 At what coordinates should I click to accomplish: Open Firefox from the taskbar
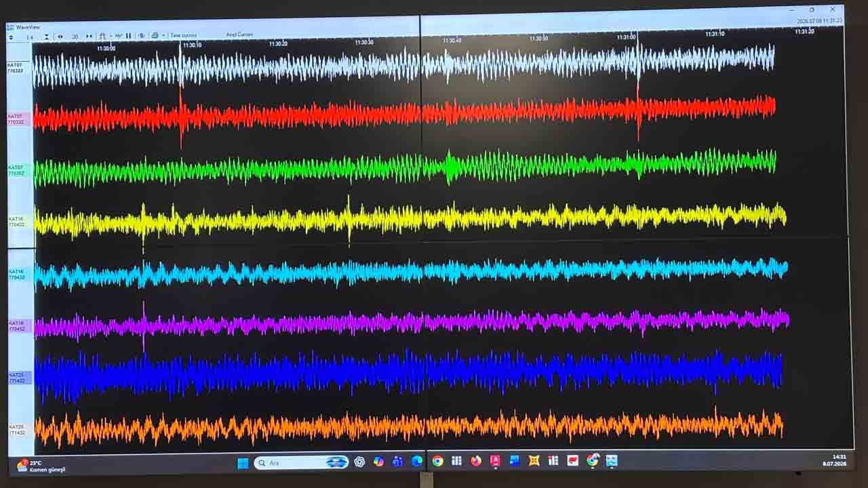[476, 461]
